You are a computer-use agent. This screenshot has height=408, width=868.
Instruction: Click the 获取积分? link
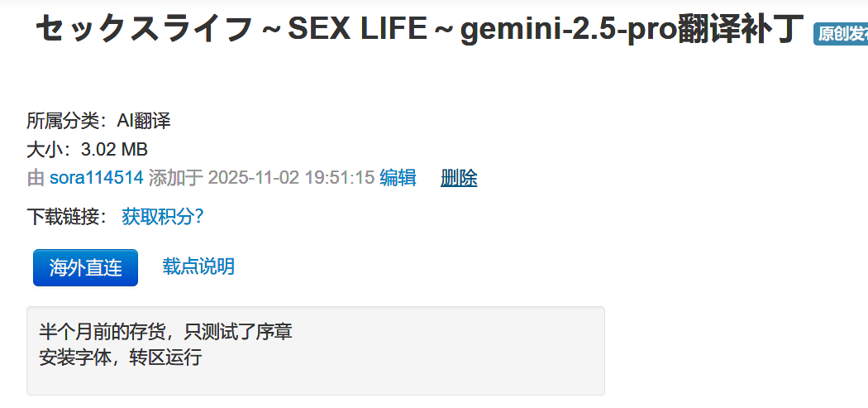pyautogui.click(x=163, y=217)
